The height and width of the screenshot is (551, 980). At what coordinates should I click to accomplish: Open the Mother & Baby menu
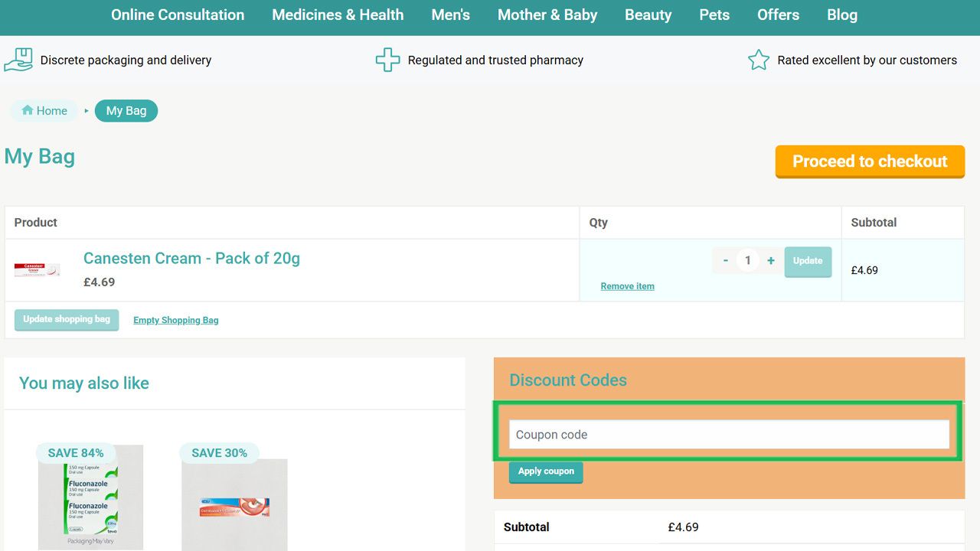click(x=547, y=15)
